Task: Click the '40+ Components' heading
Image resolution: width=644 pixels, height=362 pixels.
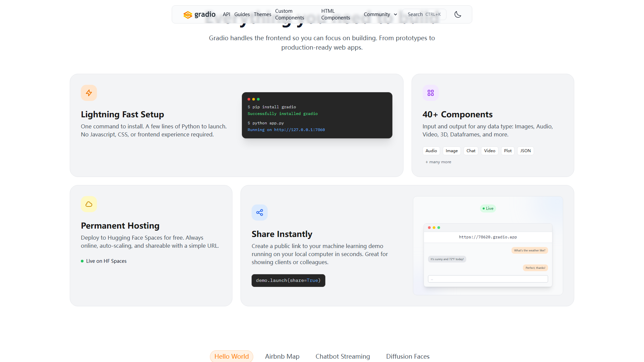Action: coord(458,114)
